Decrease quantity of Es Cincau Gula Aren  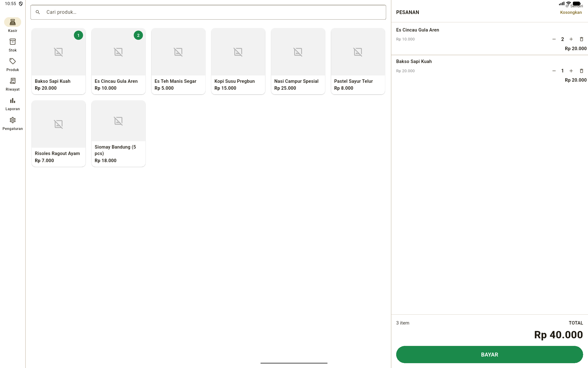(x=554, y=39)
